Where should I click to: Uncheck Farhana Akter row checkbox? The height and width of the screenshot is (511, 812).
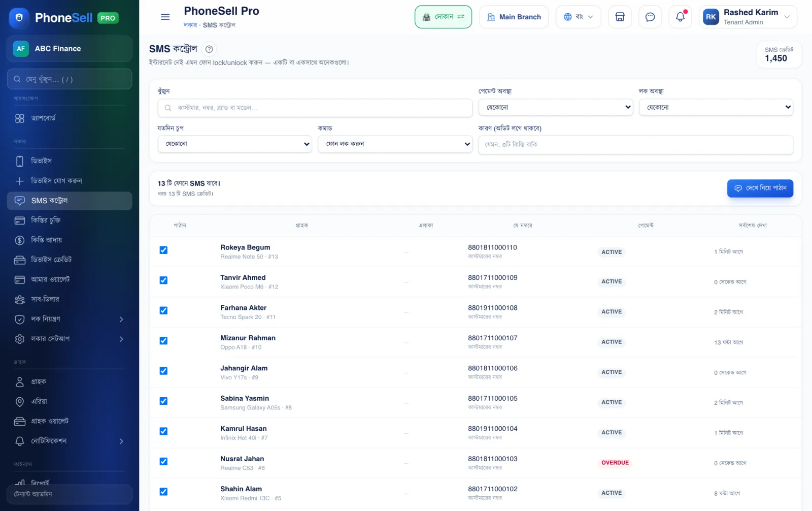click(163, 310)
